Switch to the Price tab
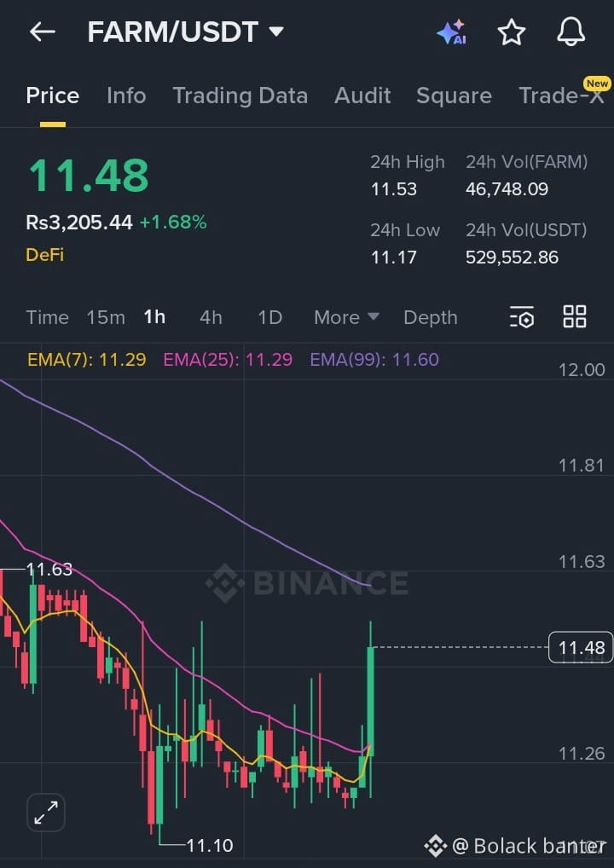Viewport: 614px width, 868px height. pos(53,95)
